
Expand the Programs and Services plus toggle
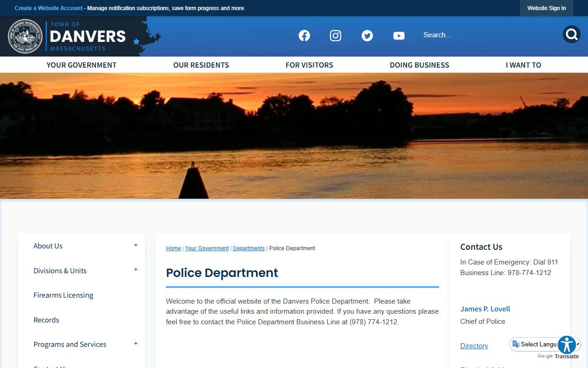(136, 344)
